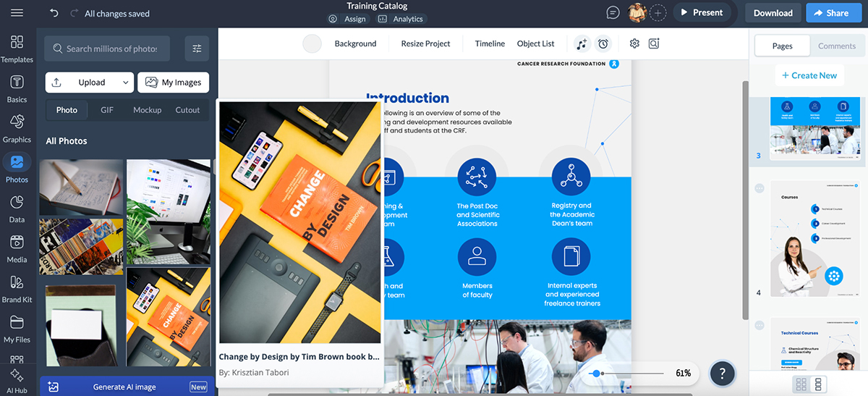Screen dimensions: 868x396
Task: Open the My Files sidebar panel
Action: (x=17, y=329)
